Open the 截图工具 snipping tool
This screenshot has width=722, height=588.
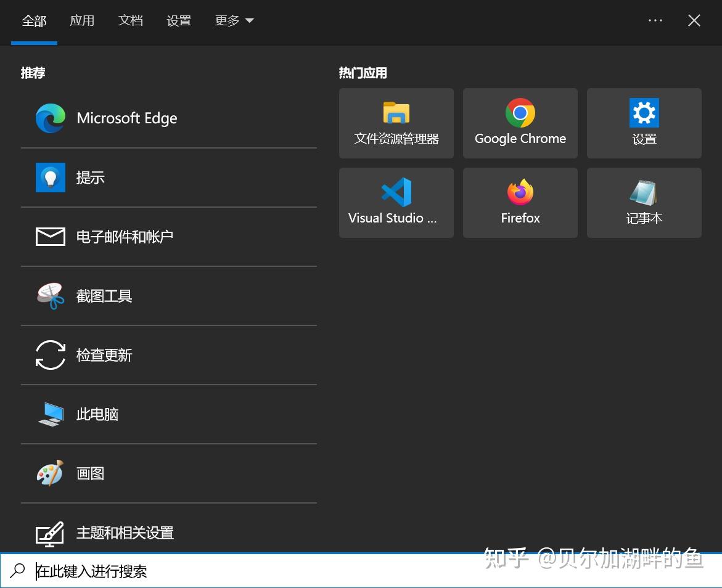click(x=168, y=296)
